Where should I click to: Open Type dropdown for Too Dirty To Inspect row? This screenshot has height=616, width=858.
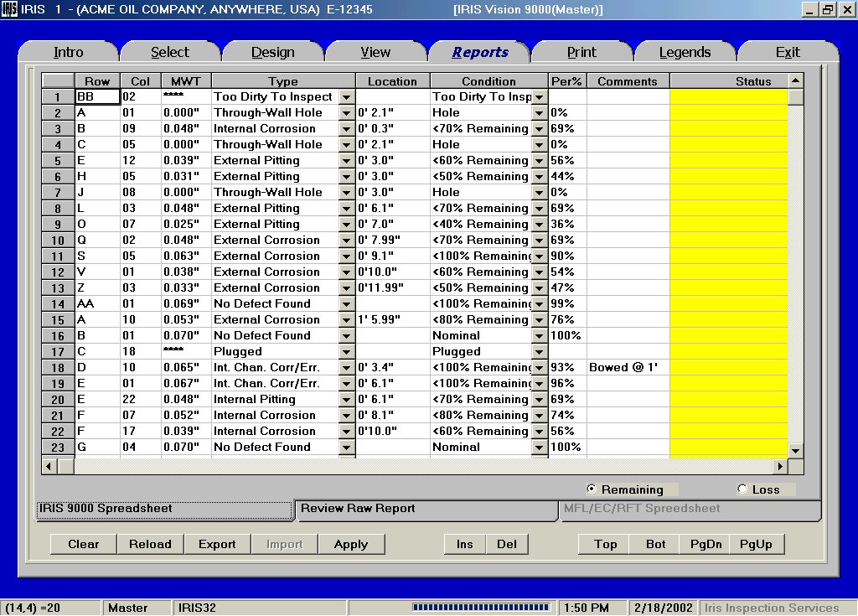346,97
